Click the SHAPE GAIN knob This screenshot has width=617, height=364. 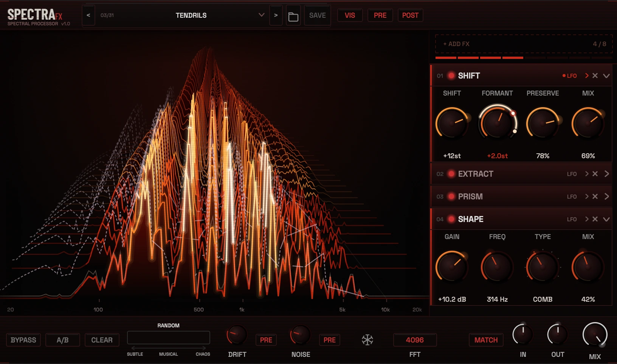point(452,267)
